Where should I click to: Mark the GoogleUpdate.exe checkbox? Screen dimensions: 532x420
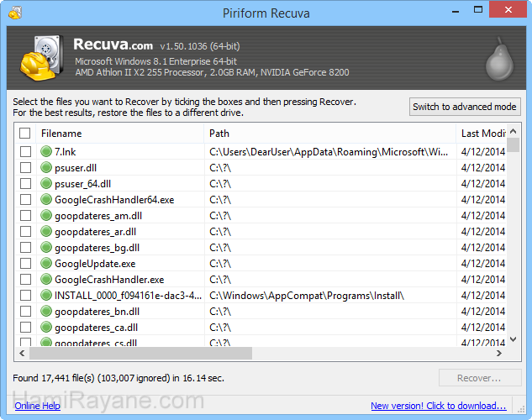(x=25, y=264)
